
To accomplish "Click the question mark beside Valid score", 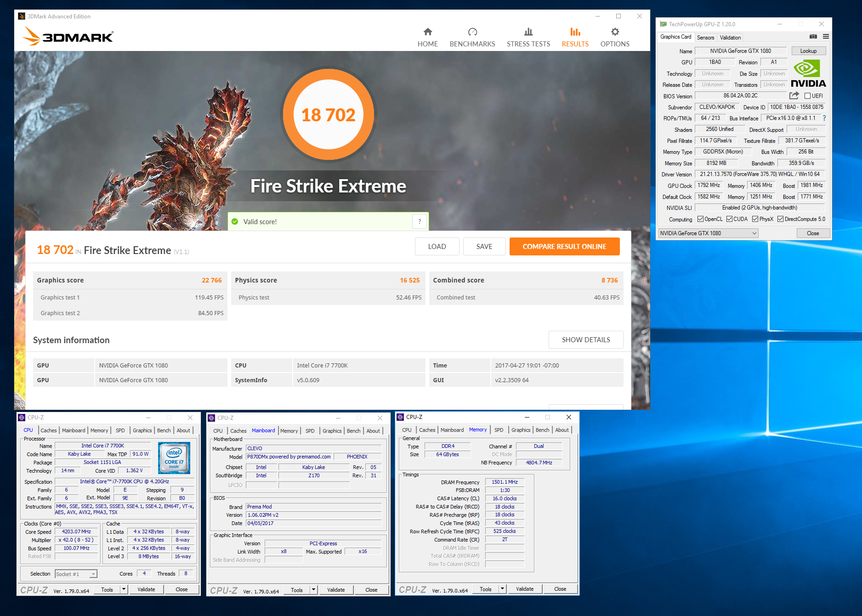I will click(x=420, y=221).
